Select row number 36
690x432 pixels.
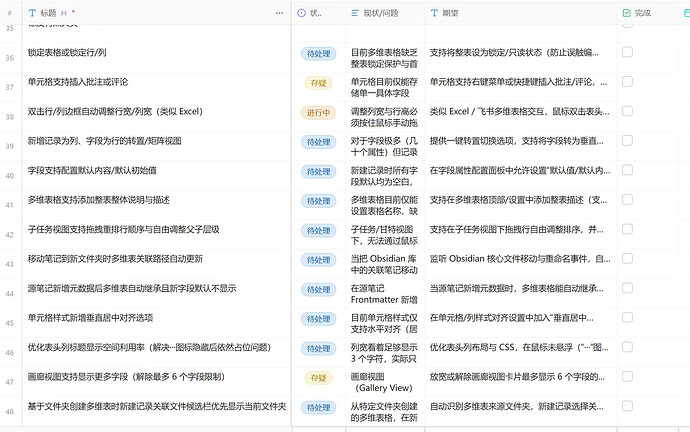point(10,58)
